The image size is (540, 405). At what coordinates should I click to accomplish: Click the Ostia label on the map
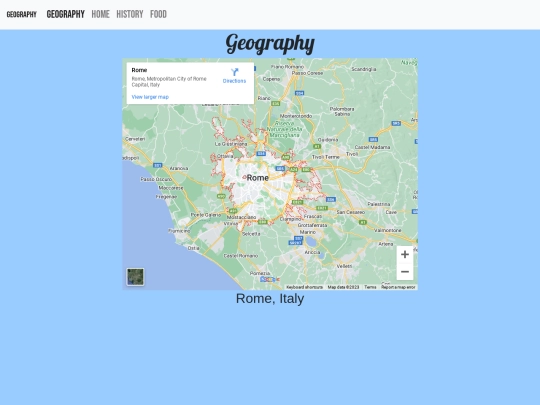click(193, 248)
